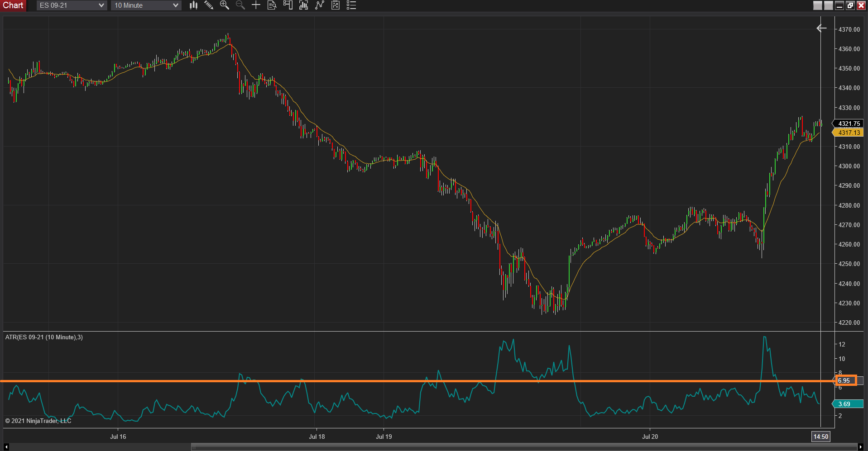Image resolution: width=868 pixels, height=451 pixels.
Task: Click the return-to-latest arrow on chart
Action: tap(821, 28)
